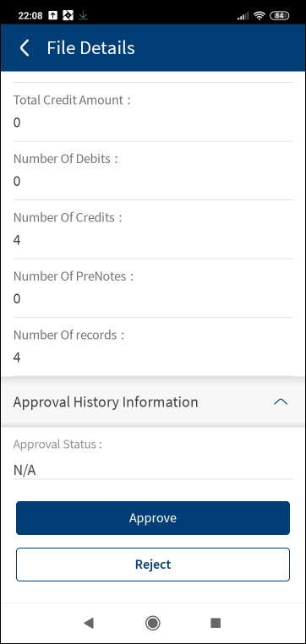Tap the Number Of Debits row
This screenshot has width=306, height=644.
tap(153, 171)
